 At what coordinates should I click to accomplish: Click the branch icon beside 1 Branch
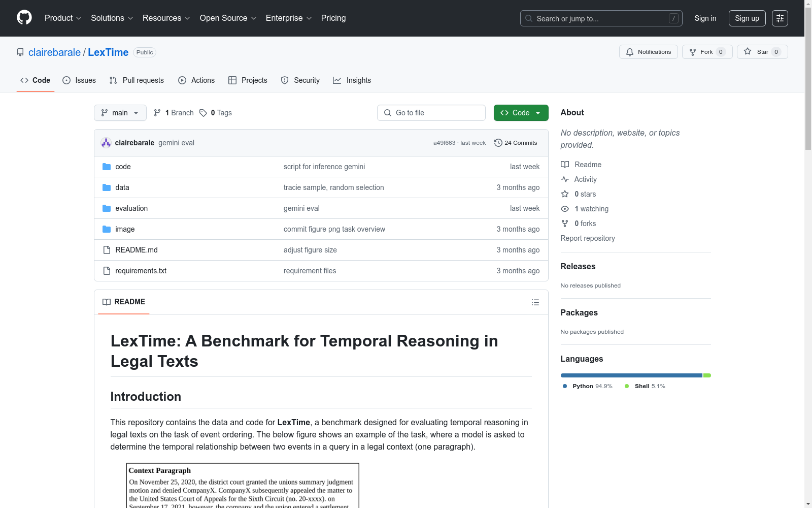(x=157, y=113)
